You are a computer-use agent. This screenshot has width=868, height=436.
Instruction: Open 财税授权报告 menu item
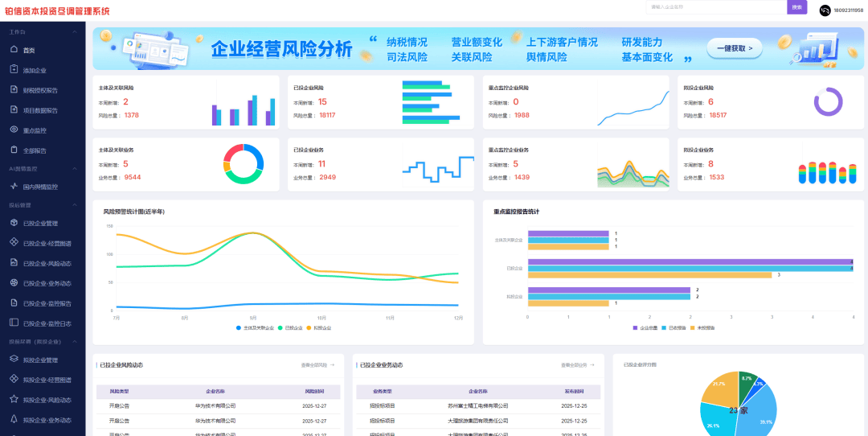[40, 90]
